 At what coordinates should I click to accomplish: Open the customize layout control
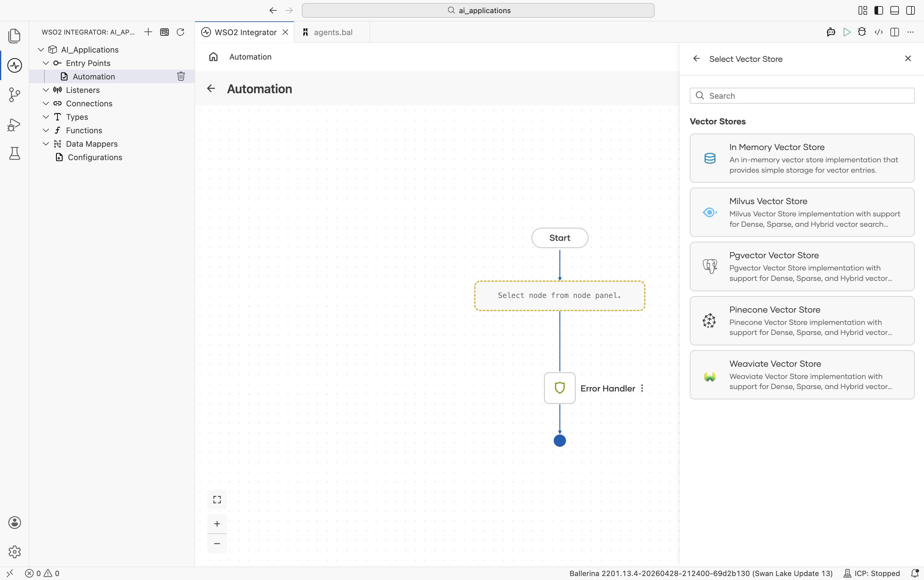863,10
